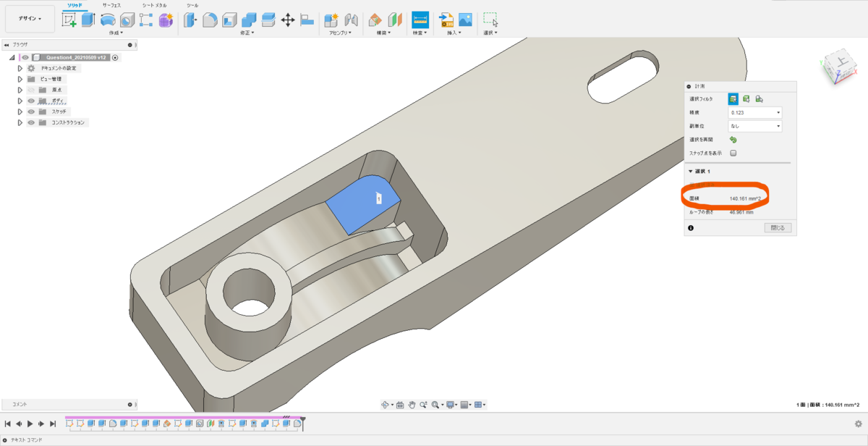Screen dimensions: 868x446
Task: Select the Offset Plane construct tool
Action: (376, 20)
